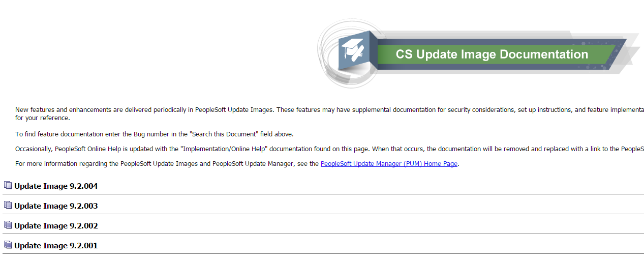
Task: Click the "for your reference." text line
Action: click(x=42, y=118)
